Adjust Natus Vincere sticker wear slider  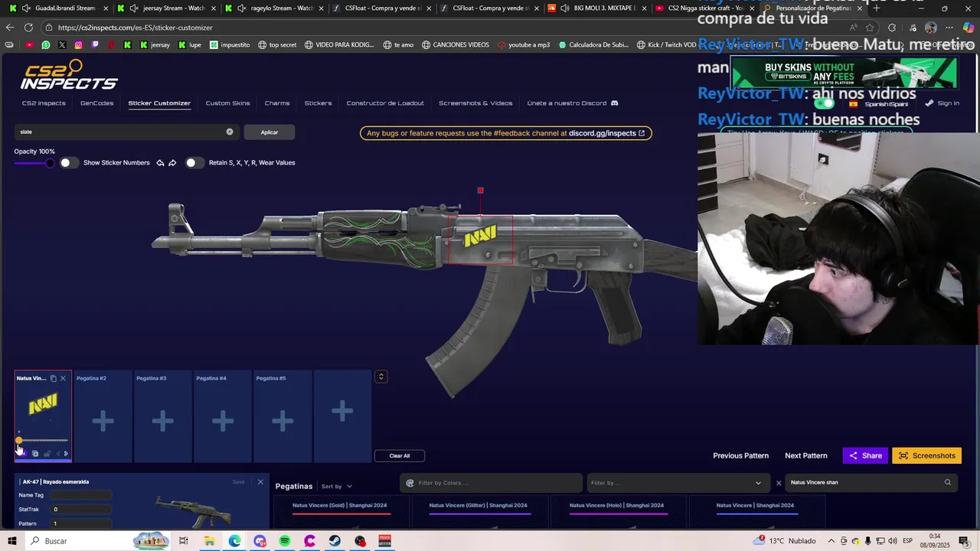(x=43, y=440)
